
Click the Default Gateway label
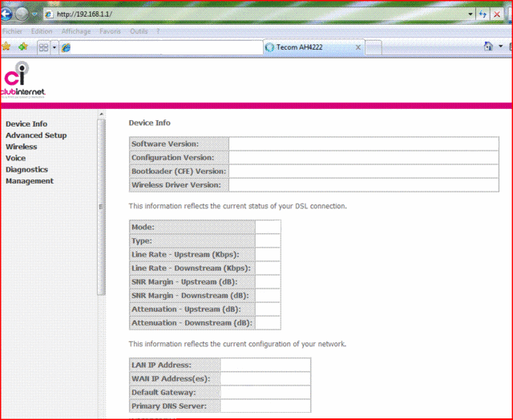point(164,393)
